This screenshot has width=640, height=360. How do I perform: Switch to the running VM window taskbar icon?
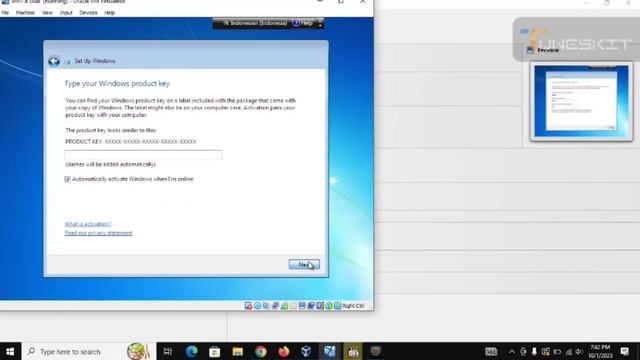pyautogui.click(x=330, y=351)
